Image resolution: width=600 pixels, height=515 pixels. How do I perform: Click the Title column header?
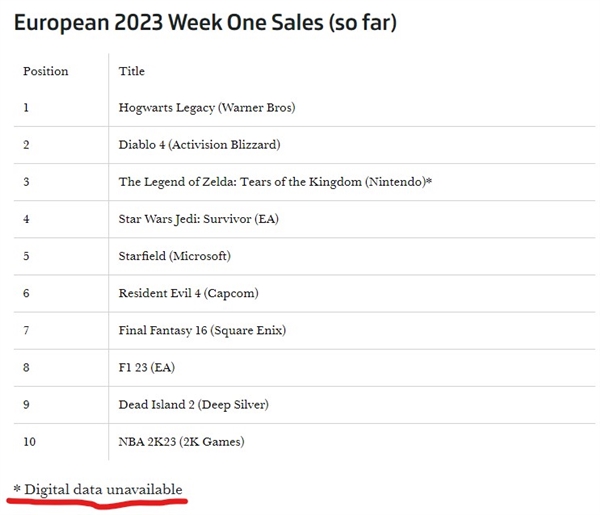click(131, 71)
